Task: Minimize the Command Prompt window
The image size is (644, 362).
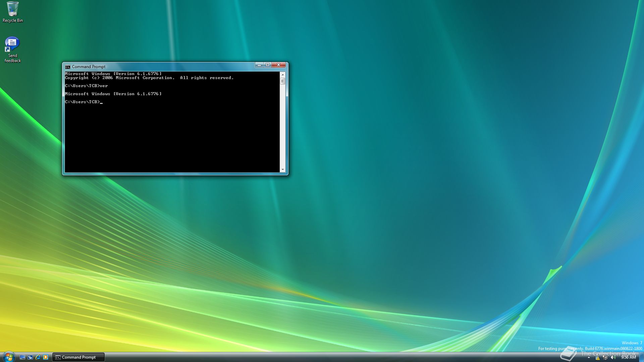Action: click(x=259, y=65)
